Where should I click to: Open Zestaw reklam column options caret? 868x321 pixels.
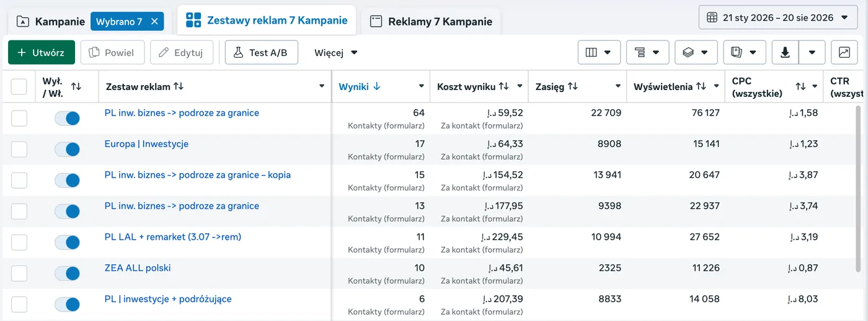coord(322,86)
